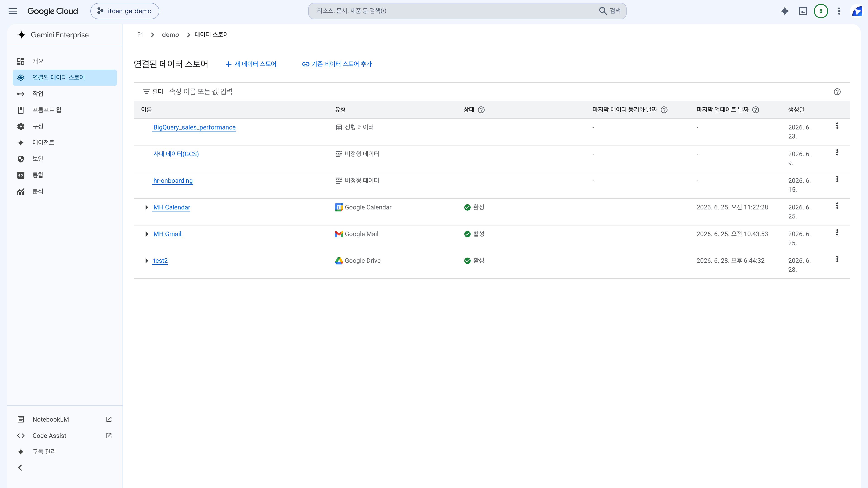Click the Gemini Enterprise product title
The width and height of the screenshot is (868, 488).
60,35
